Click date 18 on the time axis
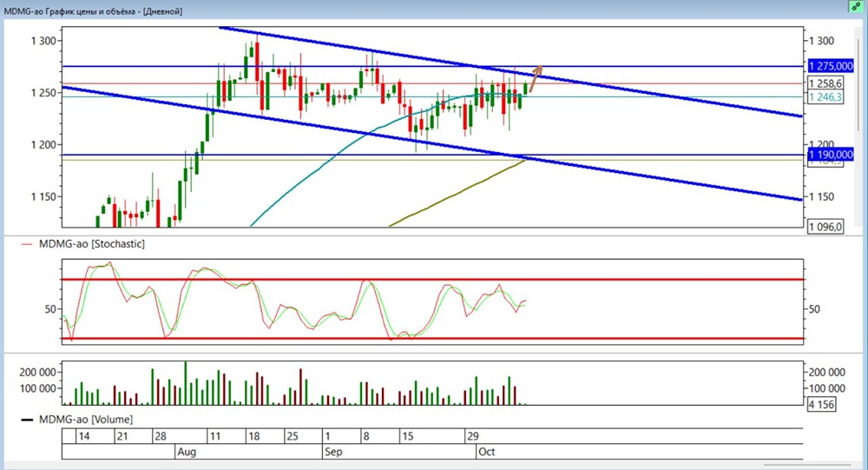Image resolution: width=868 pixels, height=470 pixels. pyautogui.click(x=253, y=436)
